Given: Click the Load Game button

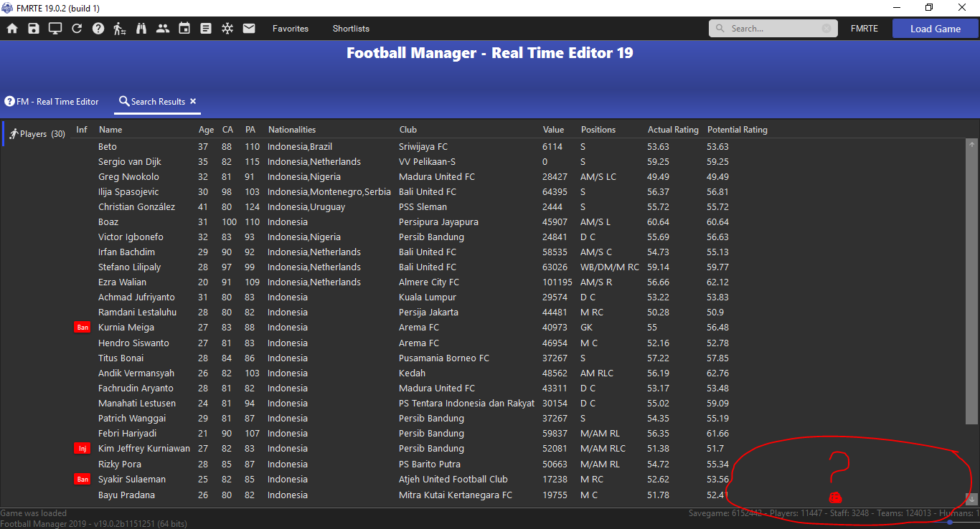Looking at the screenshot, I should click(x=936, y=29).
